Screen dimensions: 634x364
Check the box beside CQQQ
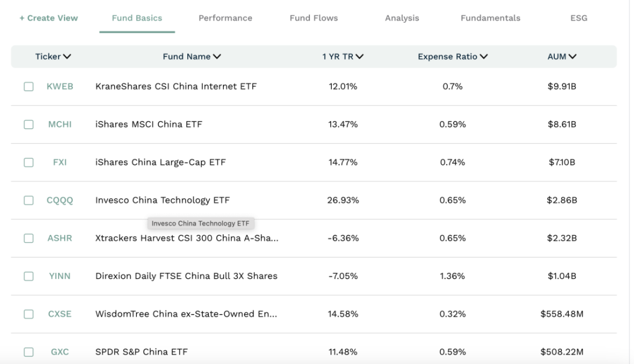click(x=29, y=200)
